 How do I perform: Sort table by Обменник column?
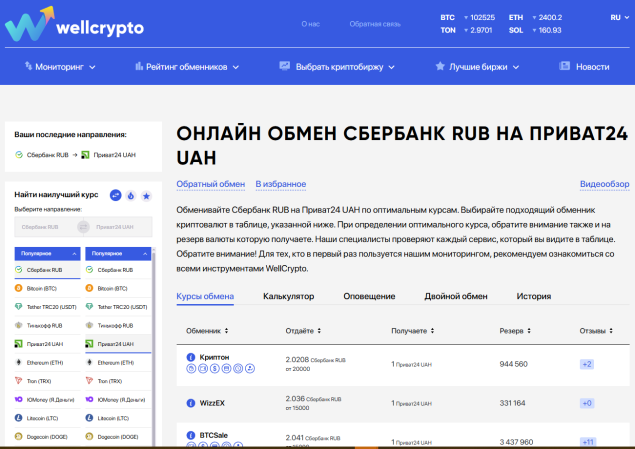207,331
